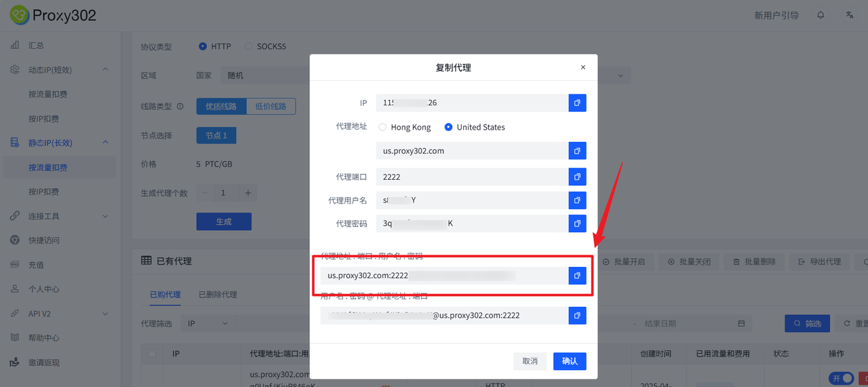Increase proxy count with plus
This screenshot has height=387, width=868.
click(248, 193)
